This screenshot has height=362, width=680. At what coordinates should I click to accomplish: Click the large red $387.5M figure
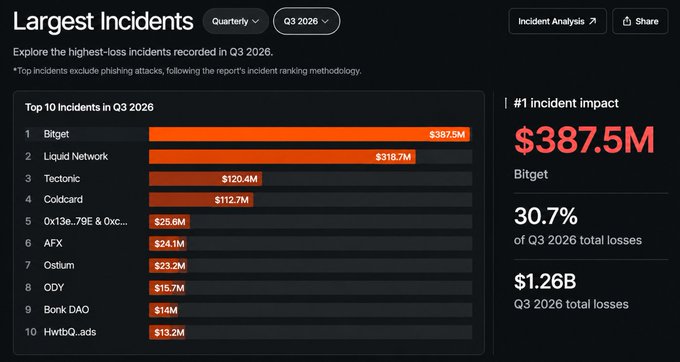(x=584, y=140)
